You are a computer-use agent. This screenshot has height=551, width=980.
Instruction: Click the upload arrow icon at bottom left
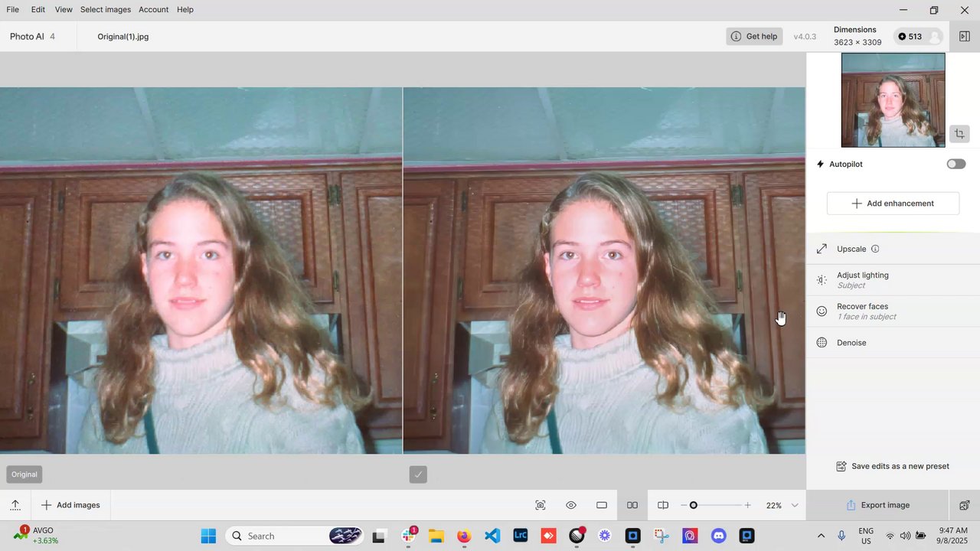pos(15,505)
